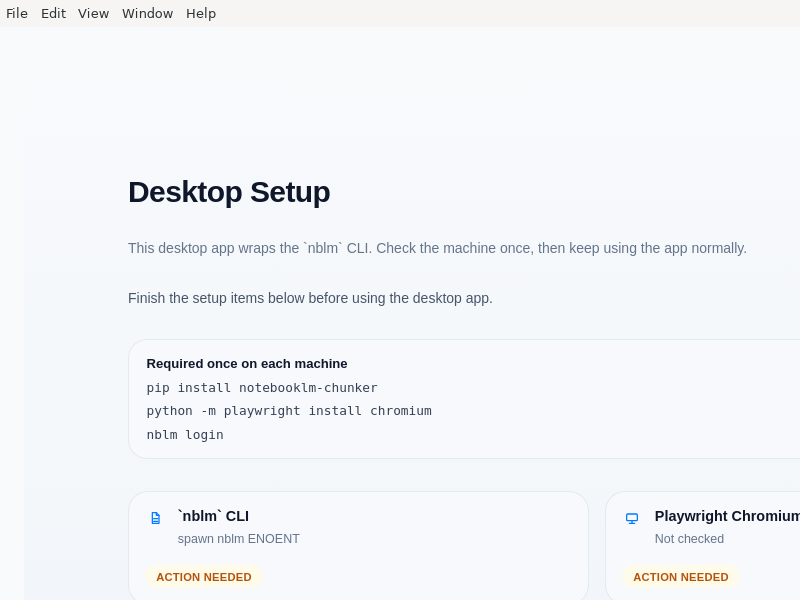Open the Window menu
This screenshot has height=600, width=800.
[x=147, y=13]
